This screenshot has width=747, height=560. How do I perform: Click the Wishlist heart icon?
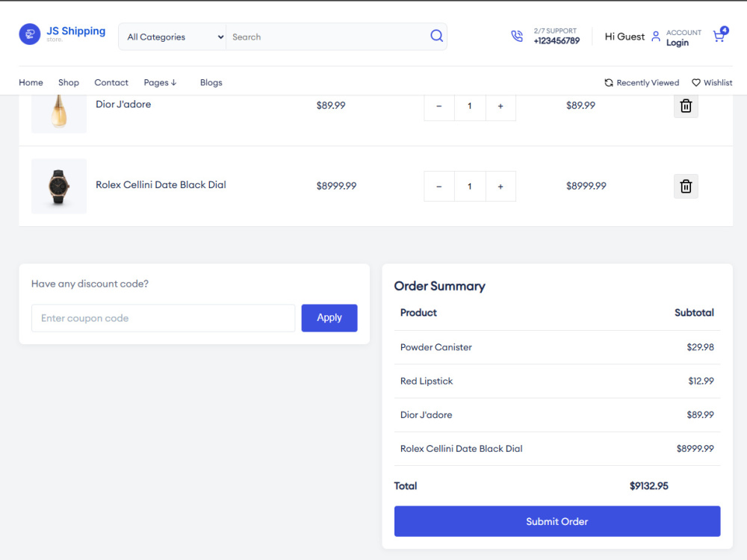696,83
